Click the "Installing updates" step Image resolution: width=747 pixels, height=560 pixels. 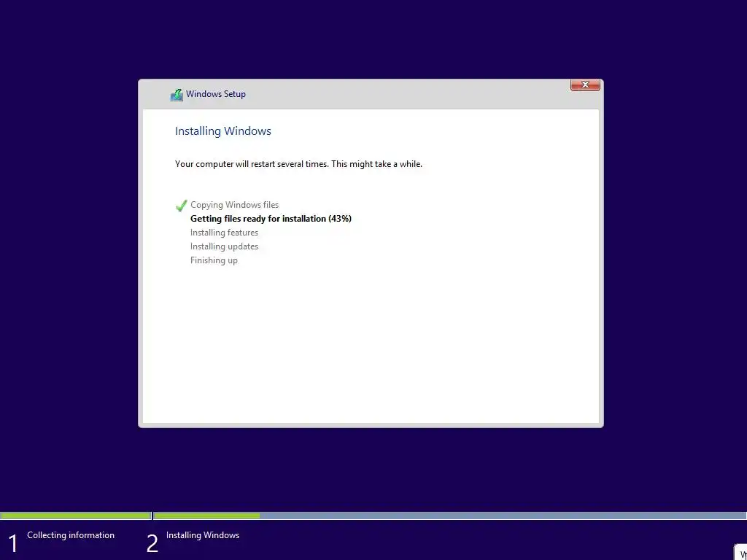click(224, 246)
